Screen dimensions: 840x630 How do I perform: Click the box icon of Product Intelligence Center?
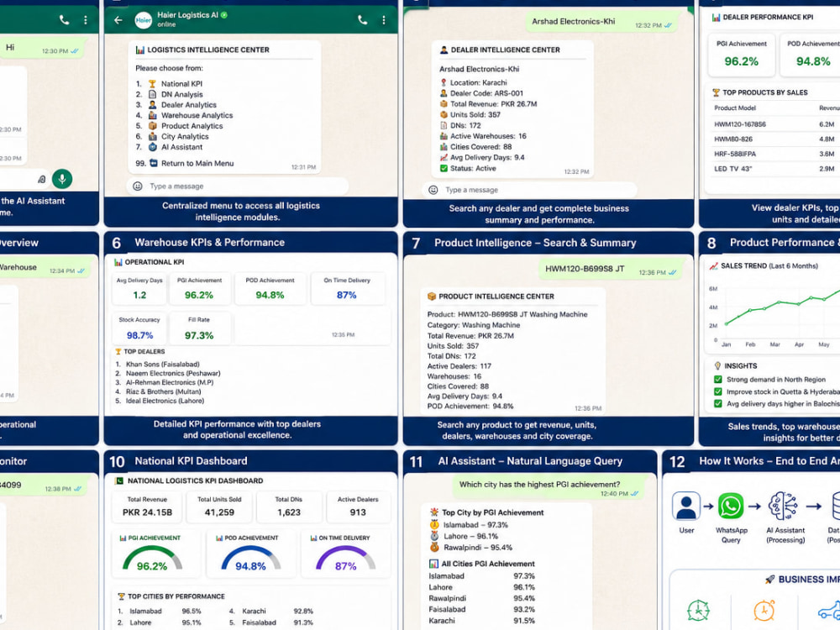[x=431, y=297]
